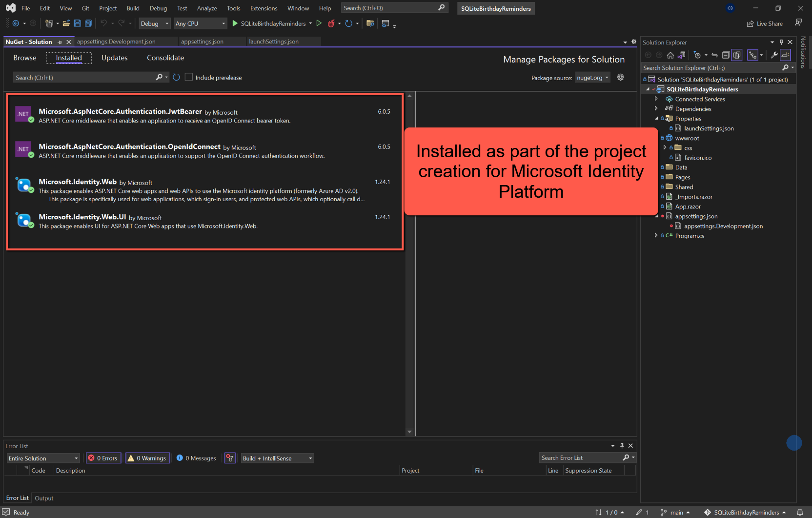Switch views using the Solution Explorer icon
This screenshot has width=812, height=518.
(681, 55)
